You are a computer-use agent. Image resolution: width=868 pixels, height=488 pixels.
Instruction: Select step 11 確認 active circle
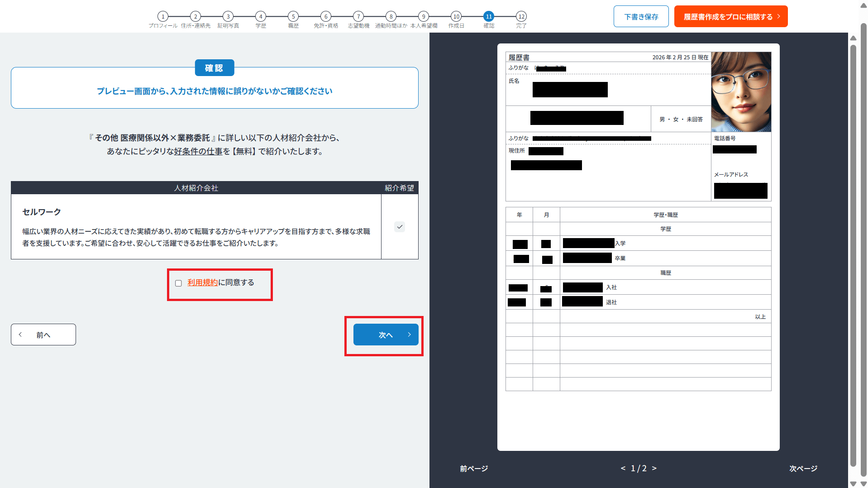click(489, 17)
